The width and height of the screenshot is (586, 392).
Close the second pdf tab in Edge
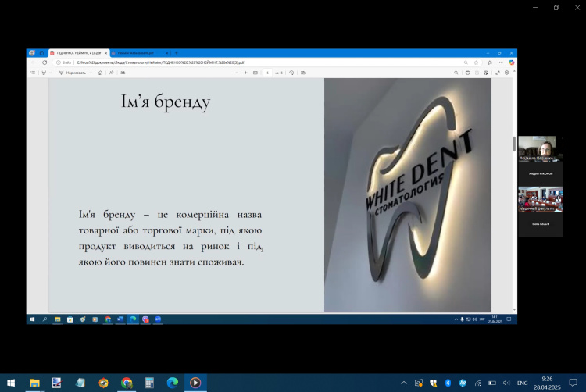point(167,53)
